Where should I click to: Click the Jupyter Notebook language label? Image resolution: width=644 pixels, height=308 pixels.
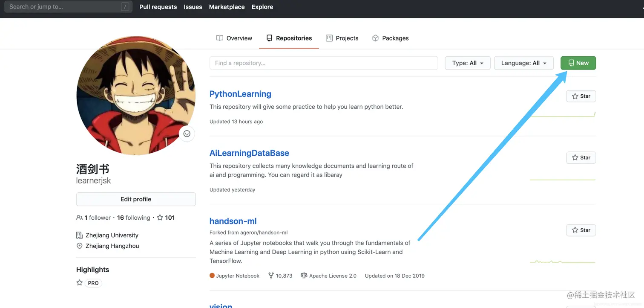pyautogui.click(x=238, y=276)
